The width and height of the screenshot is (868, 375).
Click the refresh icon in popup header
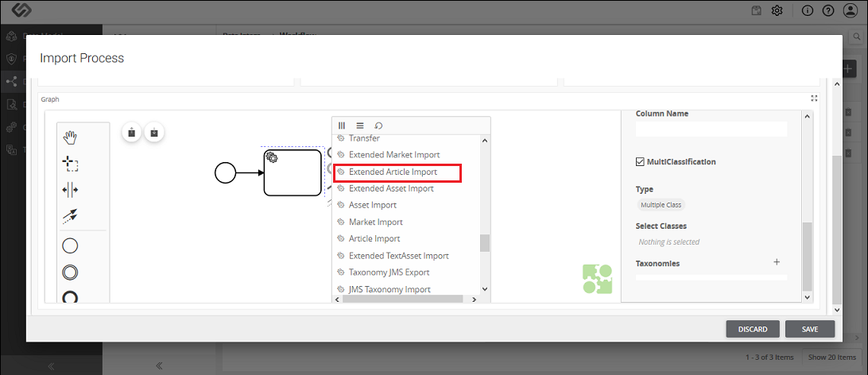tap(378, 126)
